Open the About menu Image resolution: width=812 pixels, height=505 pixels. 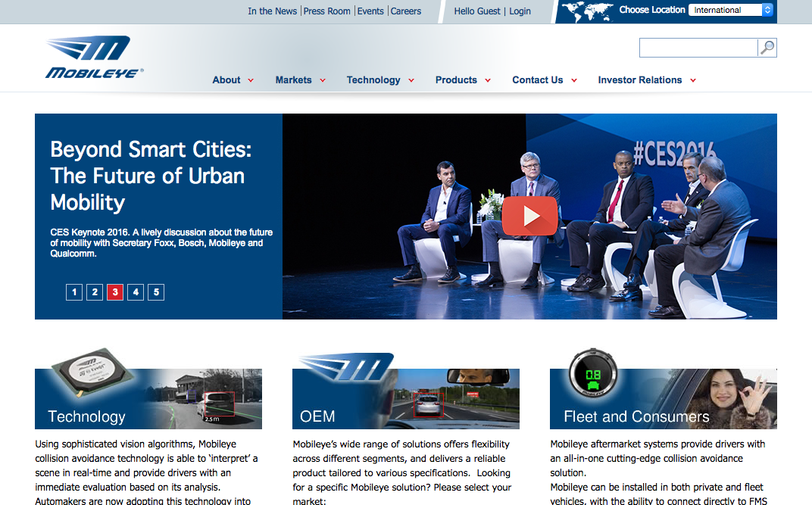click(x=226, y=80)
